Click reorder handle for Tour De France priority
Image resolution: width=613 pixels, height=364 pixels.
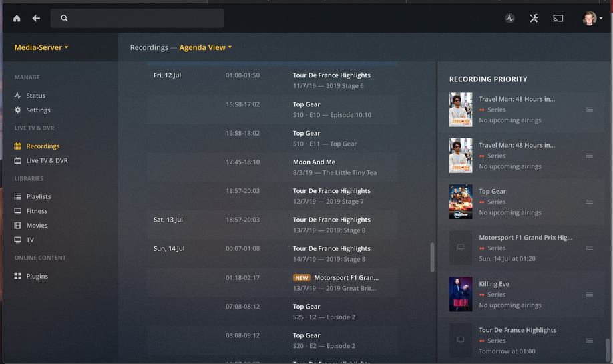click(x=589, y=340)
